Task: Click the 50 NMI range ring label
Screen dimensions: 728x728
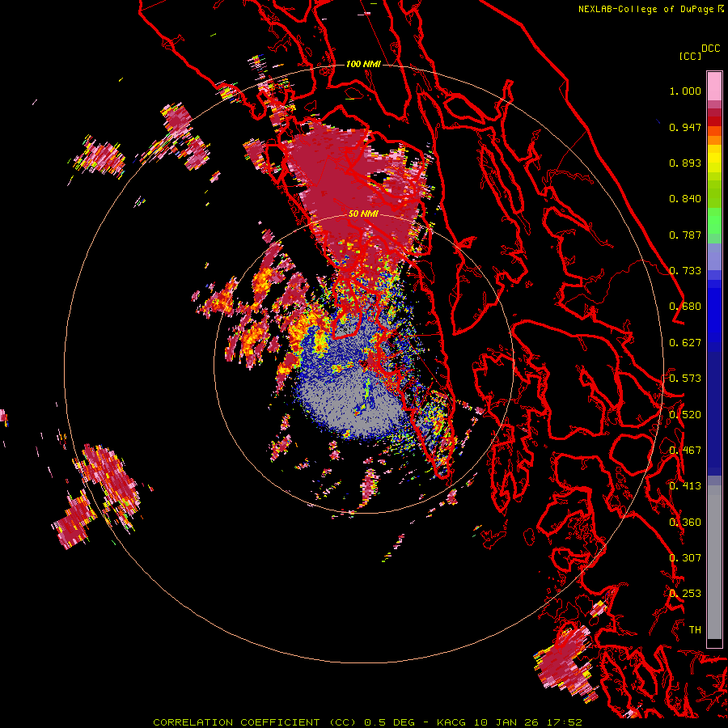Action: pyautogui.click(x=363, y=214)
